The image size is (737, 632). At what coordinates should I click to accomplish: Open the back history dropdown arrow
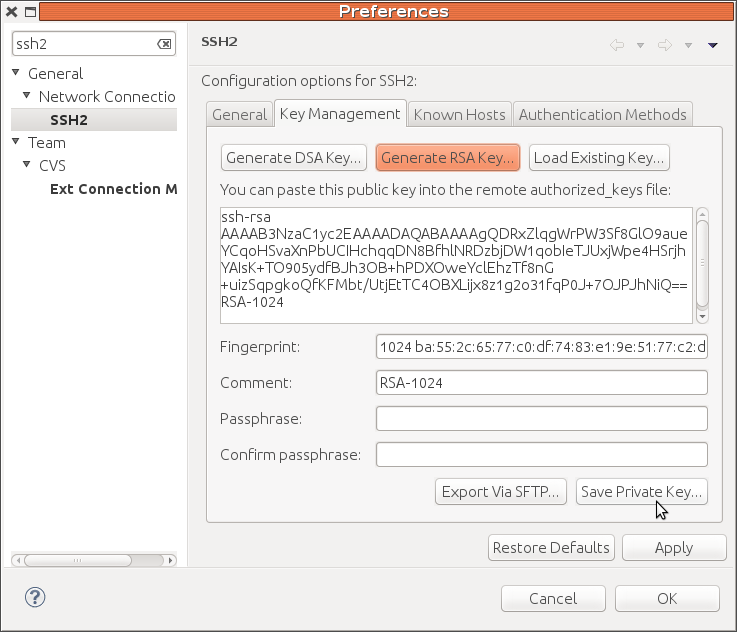640,46
